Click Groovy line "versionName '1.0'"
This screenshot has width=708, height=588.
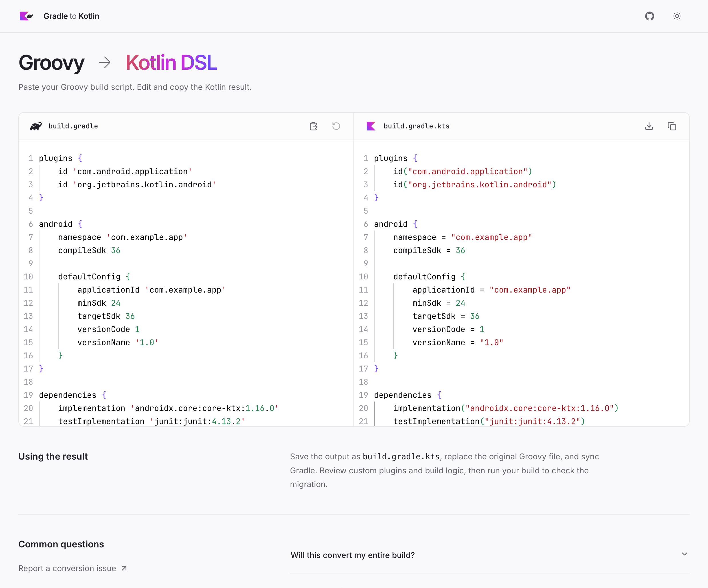(118, 343)
